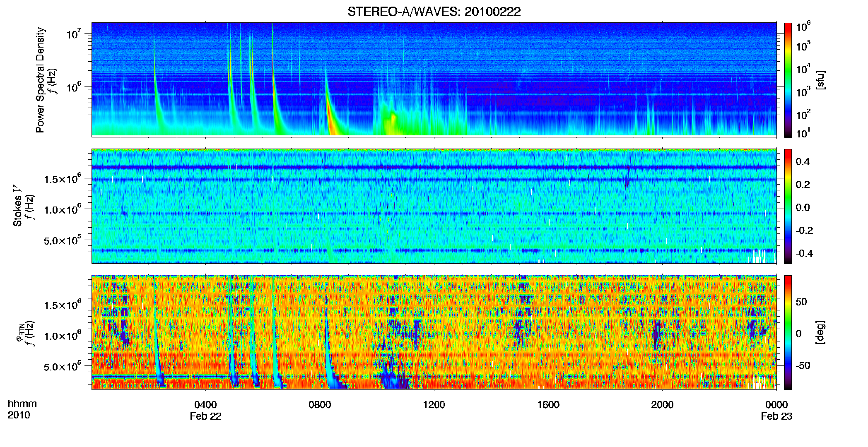Click the 10^4 value on the sfu colorbar

(803, 69)
